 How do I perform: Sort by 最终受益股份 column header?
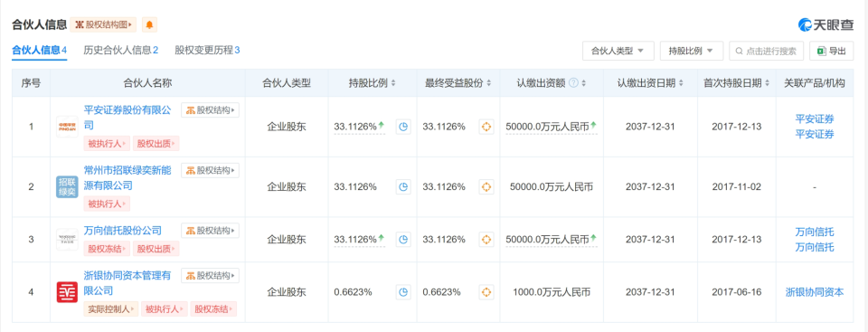pyautogui.click(x=458, y=83)
